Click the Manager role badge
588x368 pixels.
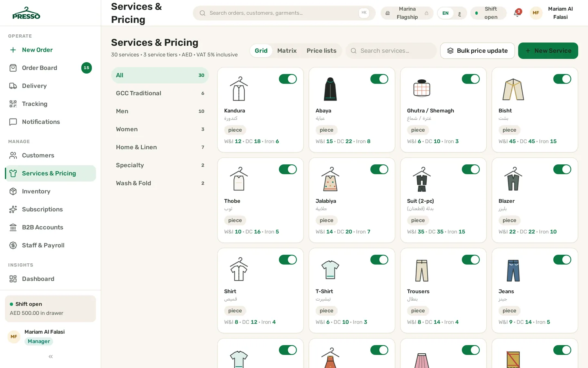(x=39, y=341)
